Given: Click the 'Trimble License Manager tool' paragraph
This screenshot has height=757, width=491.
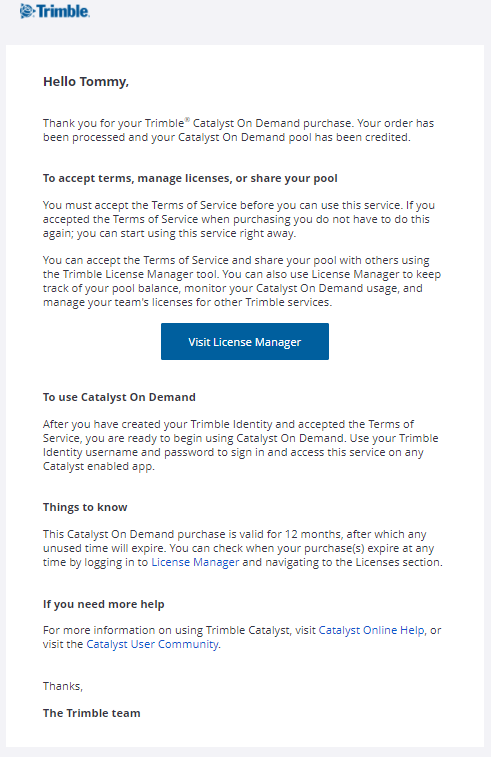Looking at the screenshot, I should pyautogui.click(x=242, y=281).
